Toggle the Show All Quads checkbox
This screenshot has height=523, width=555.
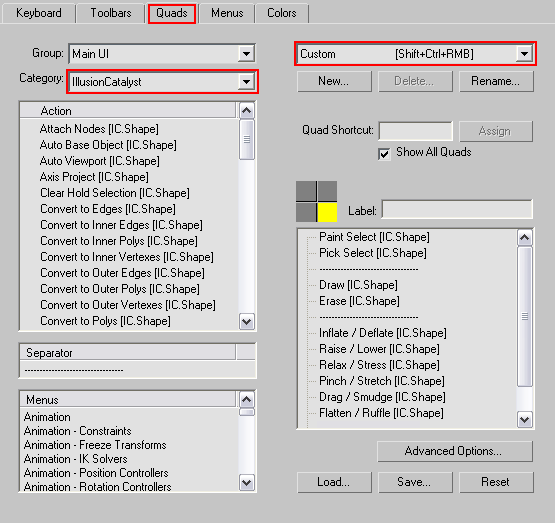(384, 154)
